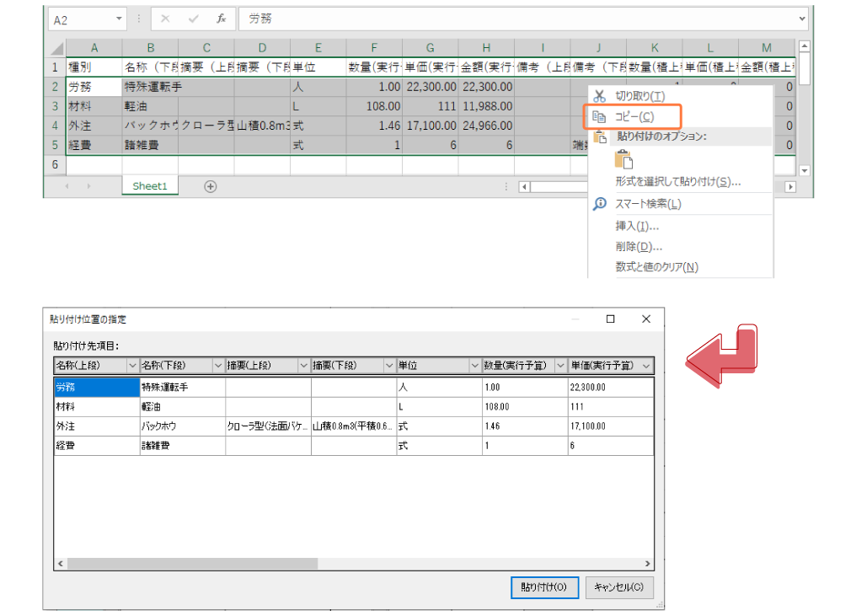
Task: Open the 数量(実行予算) column dropdown
Action: (x=560, y=366)
